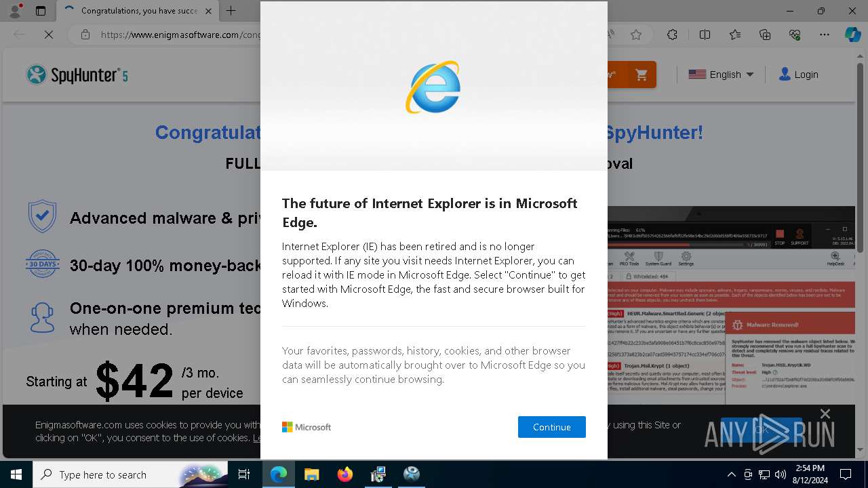Click the $42 price text
868x488 pixels.
134,380
